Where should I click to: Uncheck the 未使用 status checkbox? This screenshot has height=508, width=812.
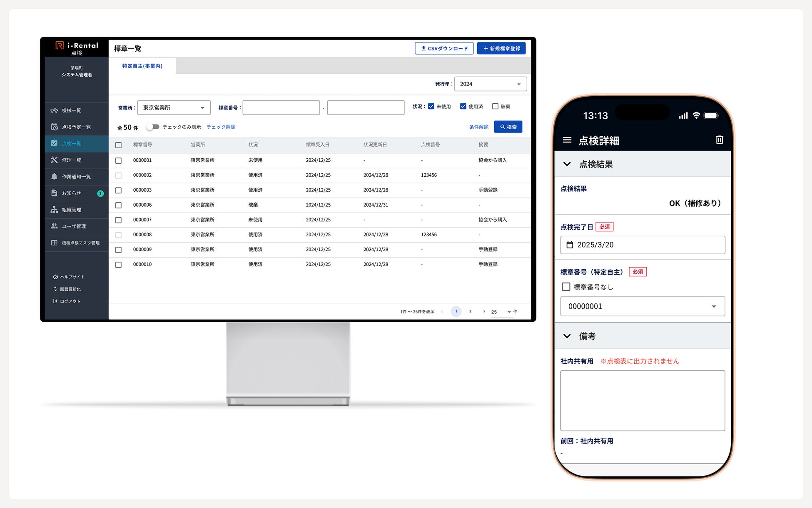click(x=431, y=106)
